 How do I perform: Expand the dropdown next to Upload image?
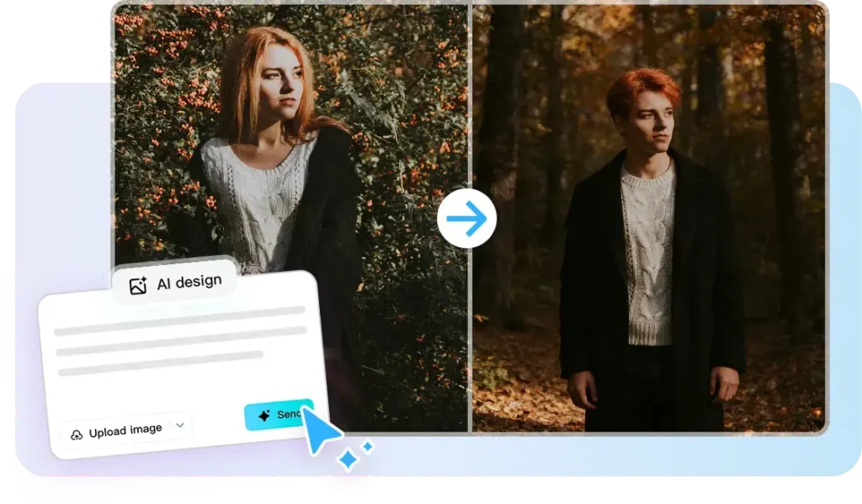click(179, 427)
